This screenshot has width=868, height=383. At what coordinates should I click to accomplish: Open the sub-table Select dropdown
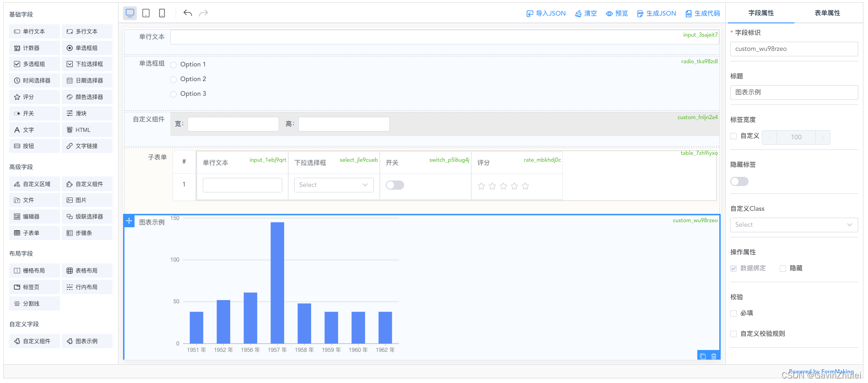click(334, 185)
